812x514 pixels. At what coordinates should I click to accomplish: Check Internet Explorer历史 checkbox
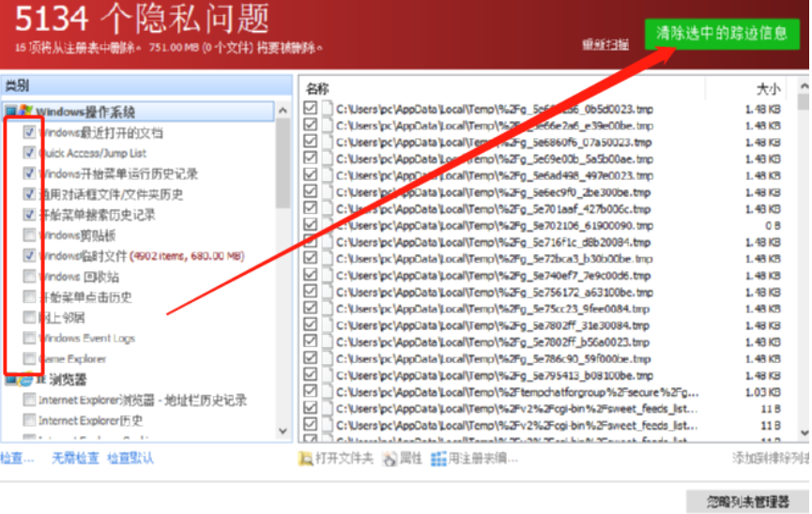pos(29,420)
